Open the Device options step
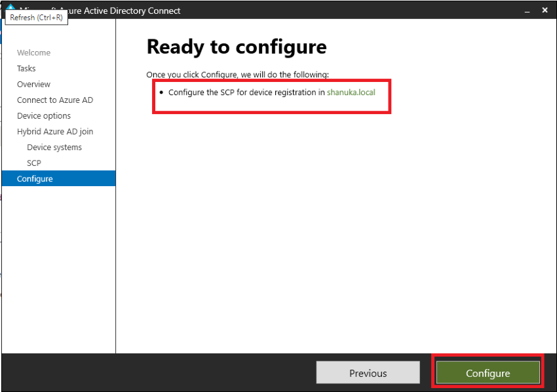The image size is (557, 392). pyautogui.click(x=43, y=115)
